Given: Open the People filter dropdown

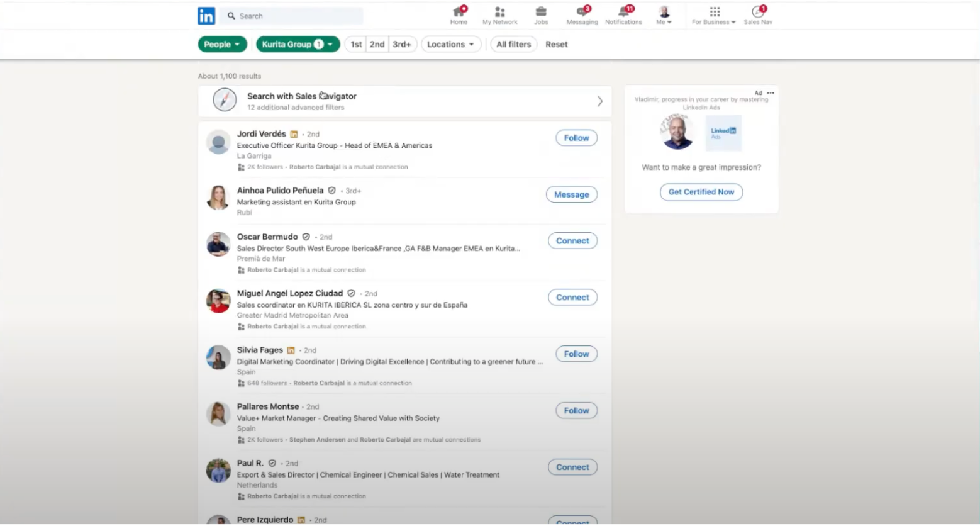Looking at the screenshot, I should (x=223, y=44).
